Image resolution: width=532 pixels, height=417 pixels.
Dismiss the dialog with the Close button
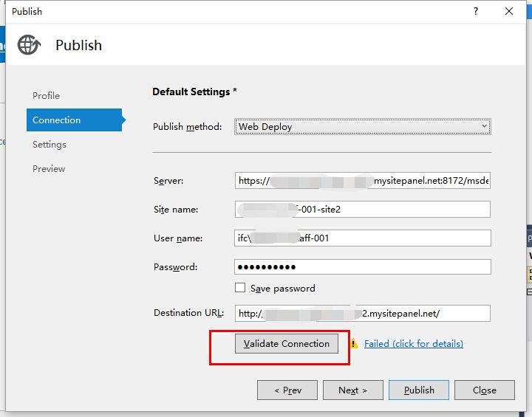pos(484,390)
